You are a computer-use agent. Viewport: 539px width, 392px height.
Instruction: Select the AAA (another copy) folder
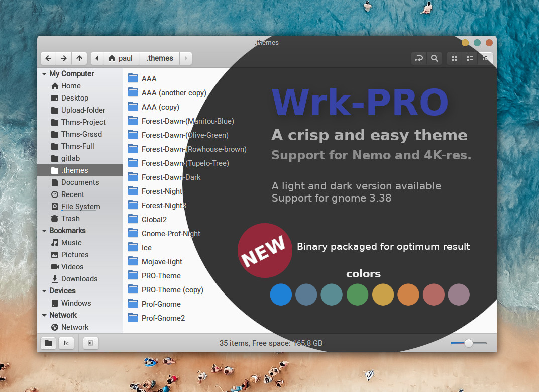[167, 93]
